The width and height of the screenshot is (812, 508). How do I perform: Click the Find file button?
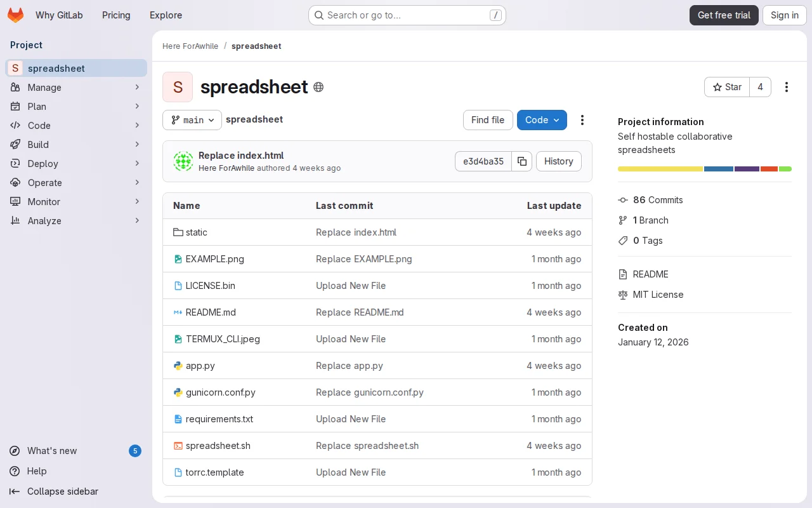488,120
